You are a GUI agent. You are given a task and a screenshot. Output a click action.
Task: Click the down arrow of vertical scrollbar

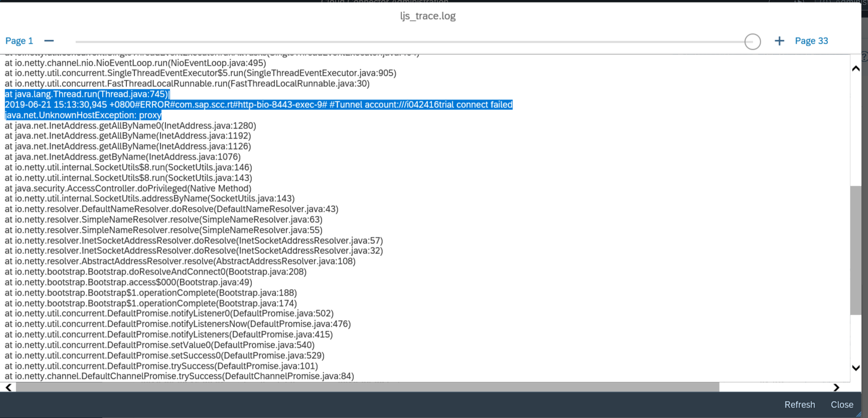coord(856,368)
